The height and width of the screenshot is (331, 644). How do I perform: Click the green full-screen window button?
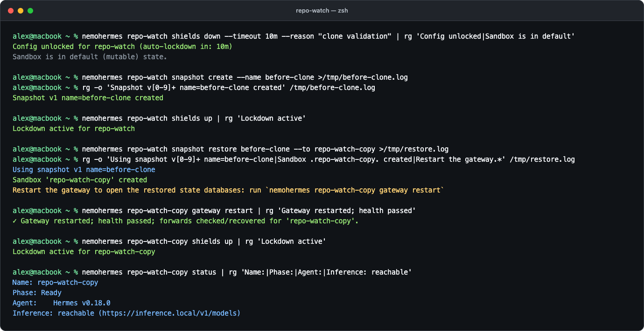coord(30,10)
